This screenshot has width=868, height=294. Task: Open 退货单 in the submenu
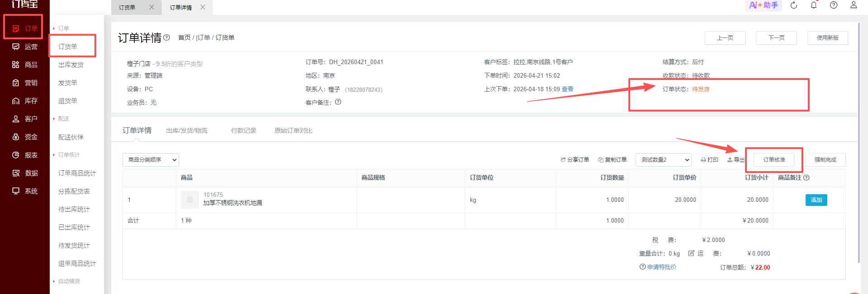click(x=68, y=101)
